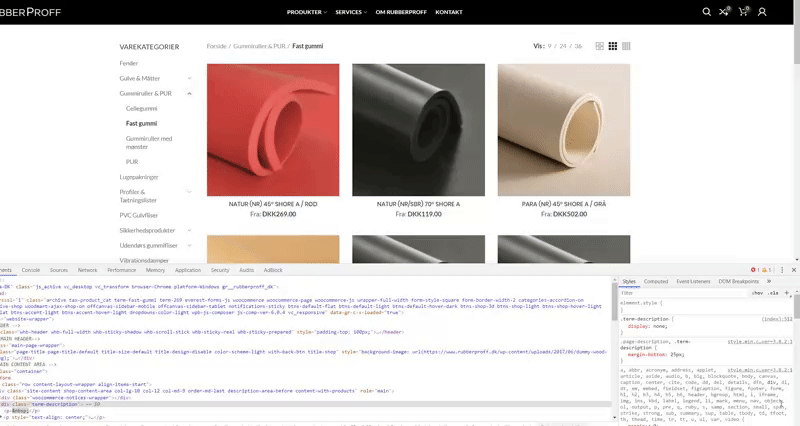This screenshot has width=800, height=426.
Task: Select the Styles sidebar tab
Action: click(x=629, y=281)
